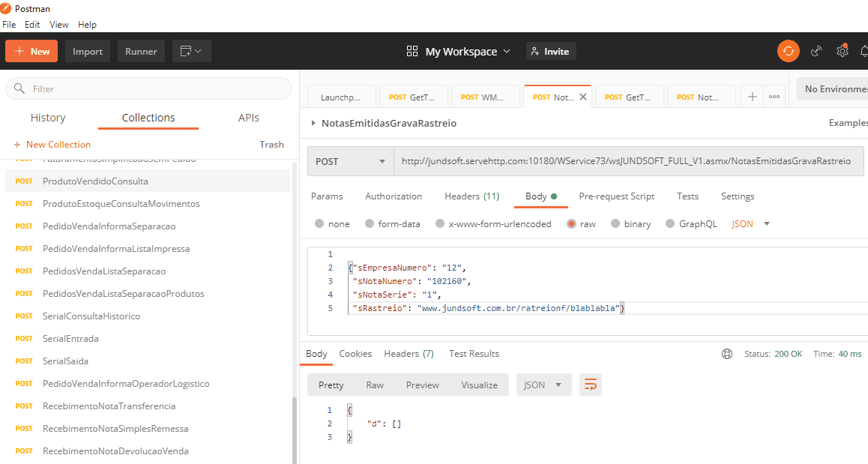Choose the binary body radio option
Image resolution: width=868 pixels, height=464 pixels.
616,224
